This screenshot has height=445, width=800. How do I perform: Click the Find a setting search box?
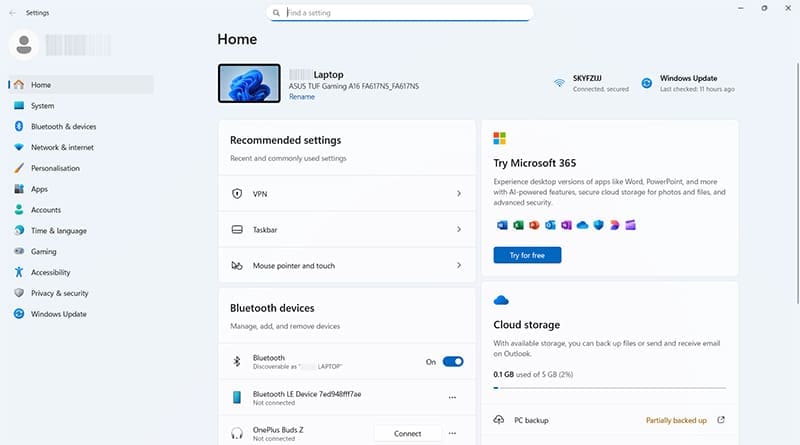coord(399,13)
